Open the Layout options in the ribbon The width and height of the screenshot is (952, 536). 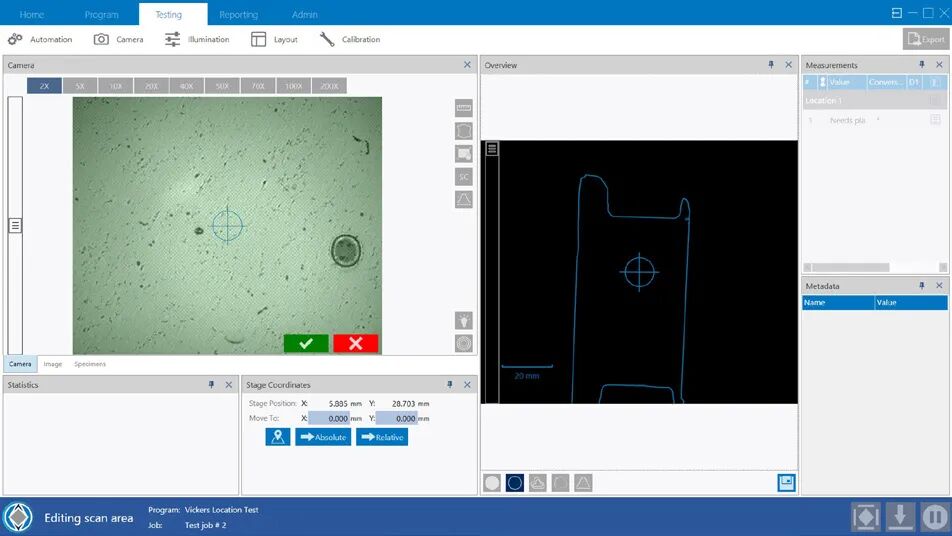274,39
